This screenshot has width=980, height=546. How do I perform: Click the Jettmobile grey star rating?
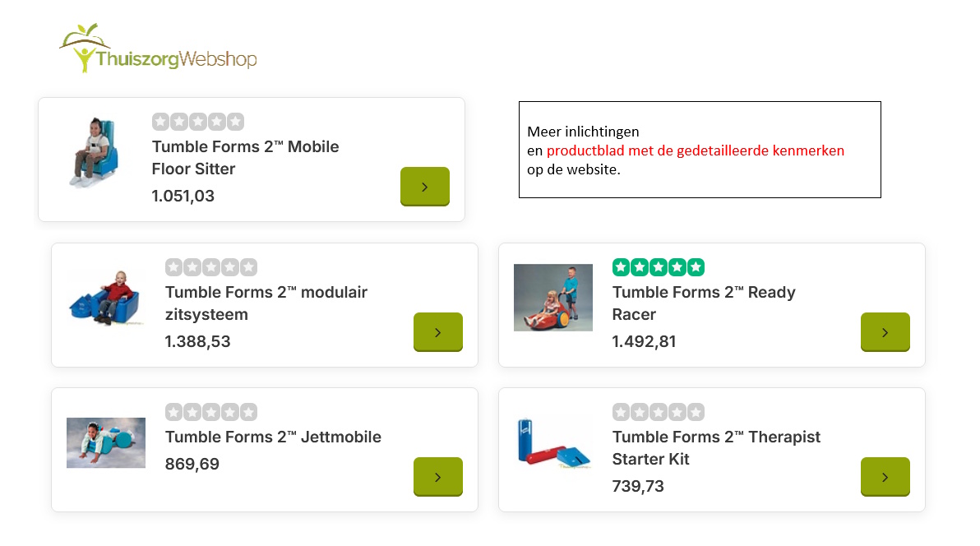pyautogui.click(x=210, y=412)
